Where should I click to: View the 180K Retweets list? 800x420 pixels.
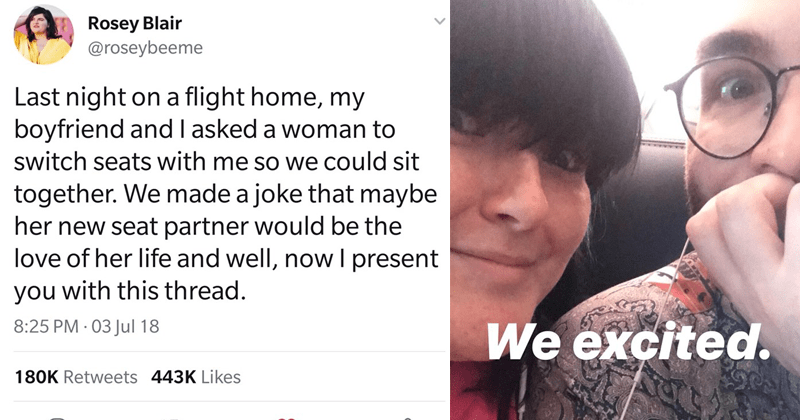coord(76,377)
